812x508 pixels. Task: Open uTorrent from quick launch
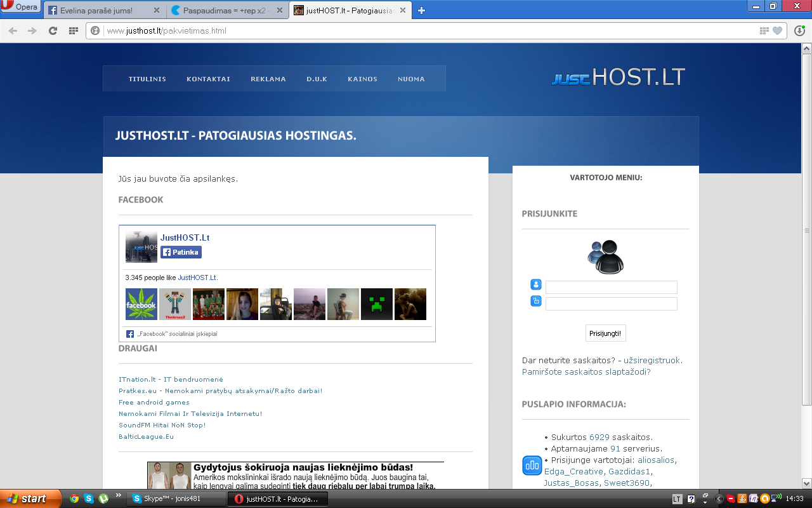coord(102,498)
